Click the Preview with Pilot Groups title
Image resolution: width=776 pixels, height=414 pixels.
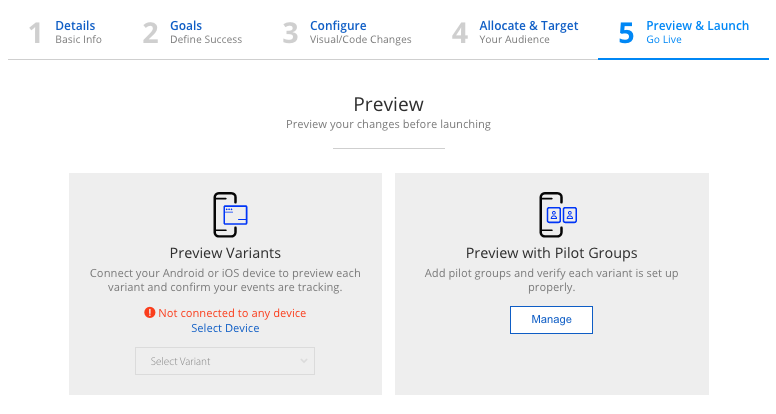point(551,253)
